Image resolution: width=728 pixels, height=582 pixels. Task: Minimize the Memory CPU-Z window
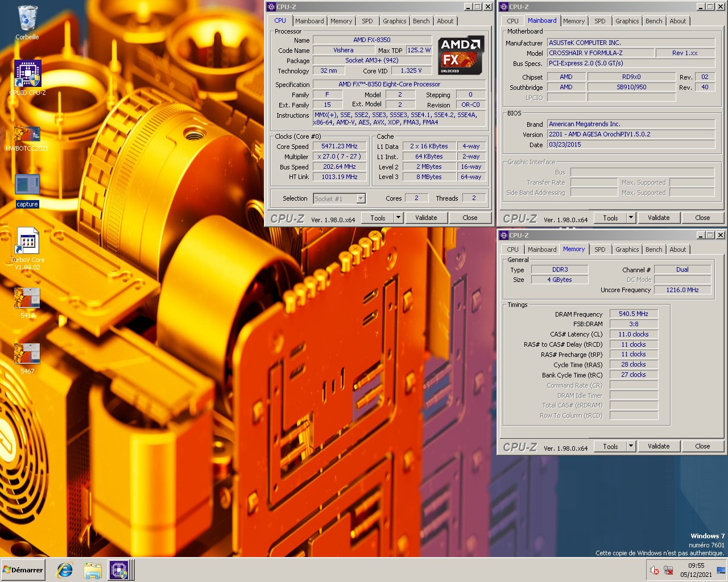[x=701, y=235]
